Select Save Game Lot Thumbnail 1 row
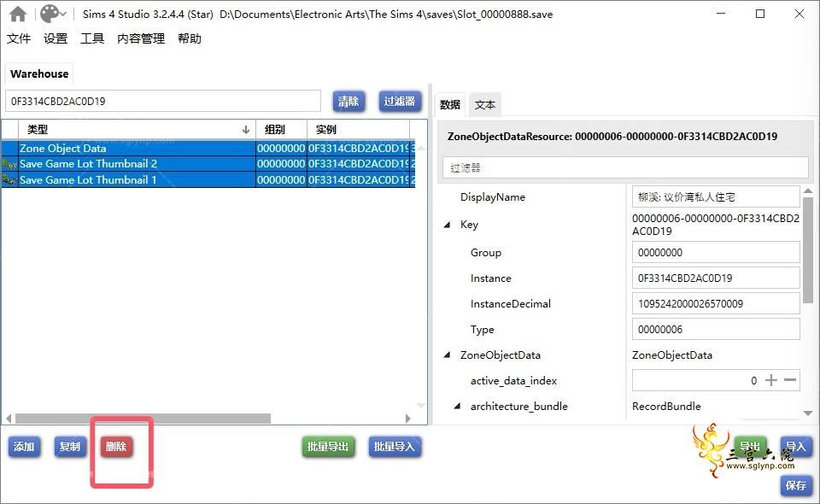 (208, 179)
